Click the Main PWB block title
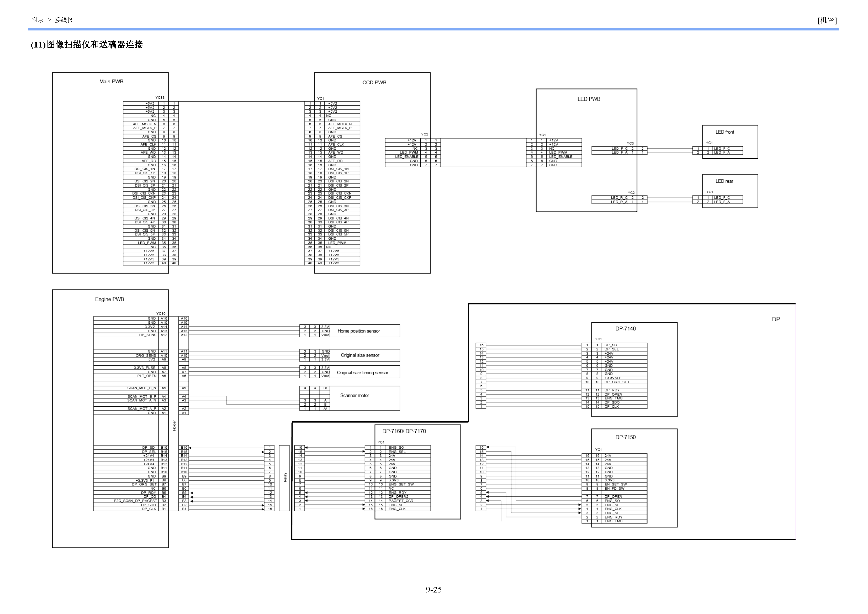The image size is (868, 614). (x=111, y=81)
